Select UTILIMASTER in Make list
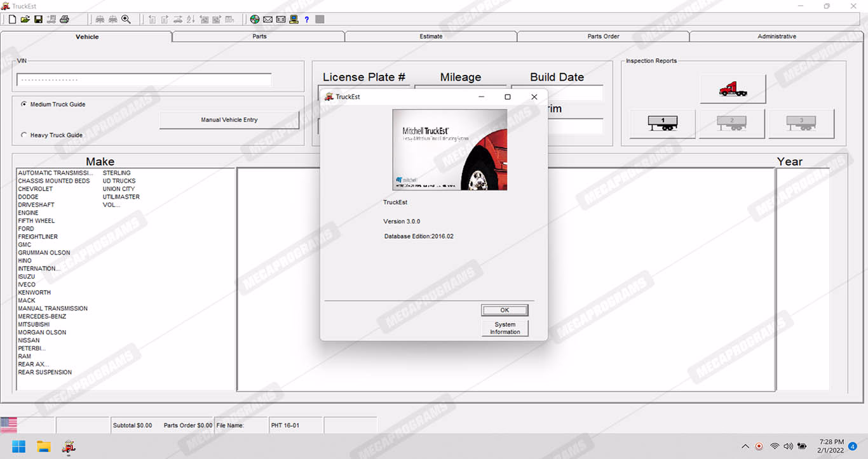The height and width of the screenshot is (459, 868). [x=121, y=197]
